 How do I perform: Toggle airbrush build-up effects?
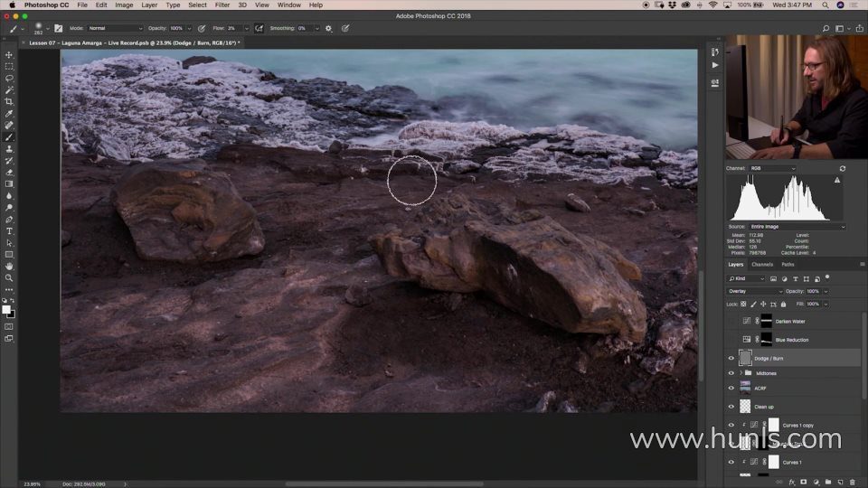[259, 28]
